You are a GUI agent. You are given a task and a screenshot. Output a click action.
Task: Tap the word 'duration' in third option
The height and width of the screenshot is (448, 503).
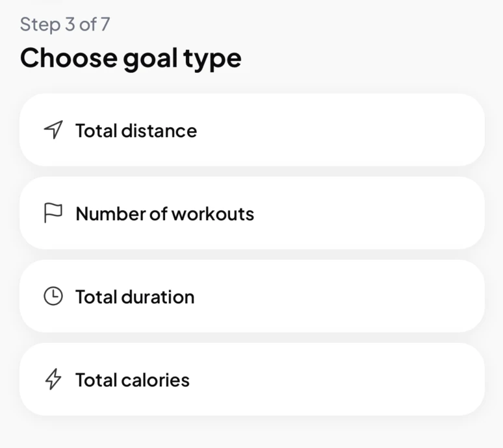(158, 297)
